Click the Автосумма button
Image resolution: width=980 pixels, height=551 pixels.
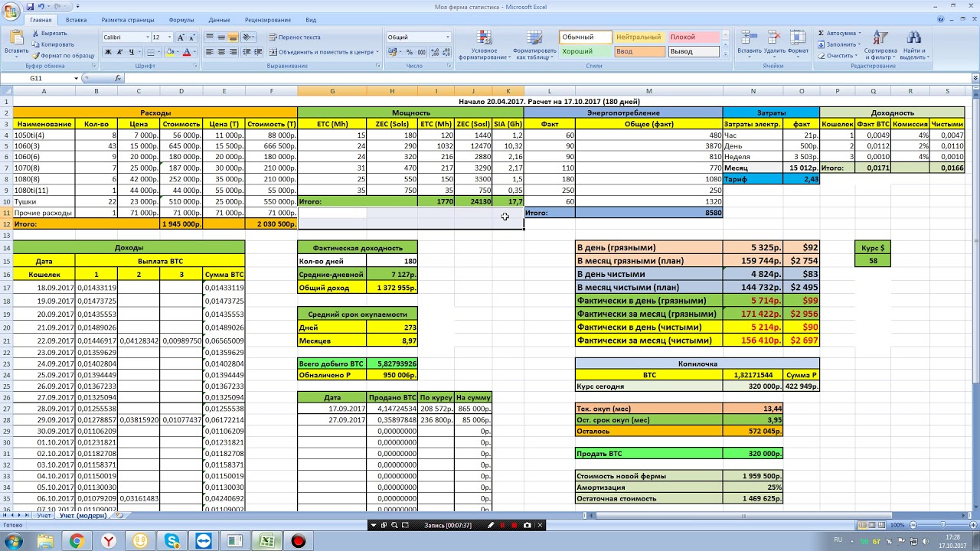tap(840, 34)
